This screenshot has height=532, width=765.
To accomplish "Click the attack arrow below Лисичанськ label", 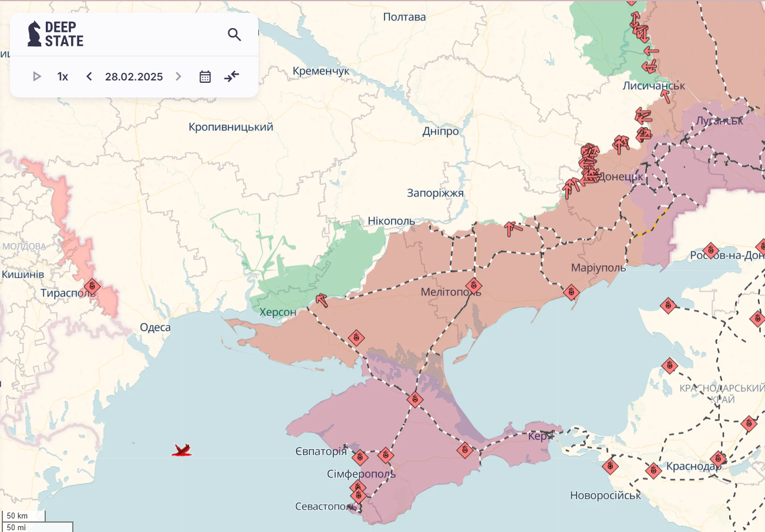I will click(665, 97).
